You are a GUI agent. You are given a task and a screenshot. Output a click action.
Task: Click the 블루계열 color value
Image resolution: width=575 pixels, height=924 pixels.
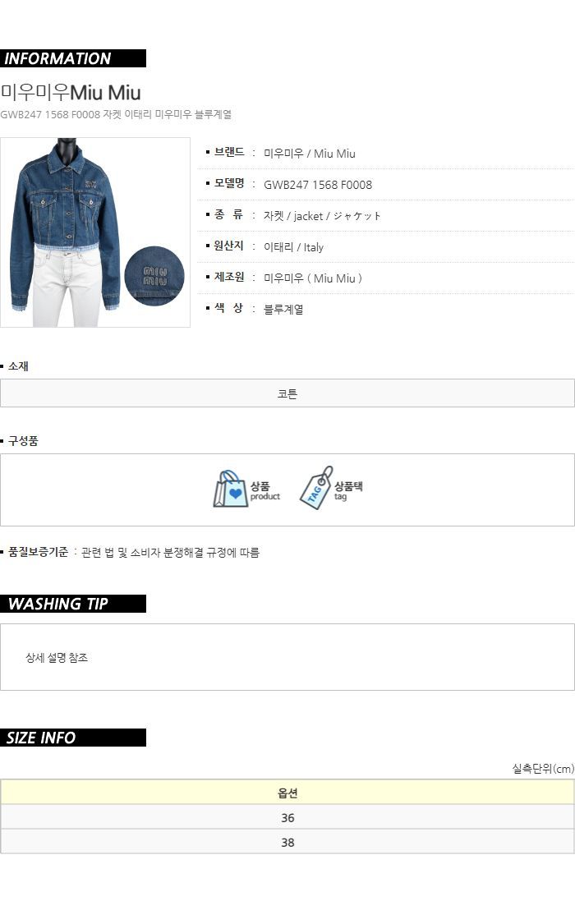[x=283, y=309]
